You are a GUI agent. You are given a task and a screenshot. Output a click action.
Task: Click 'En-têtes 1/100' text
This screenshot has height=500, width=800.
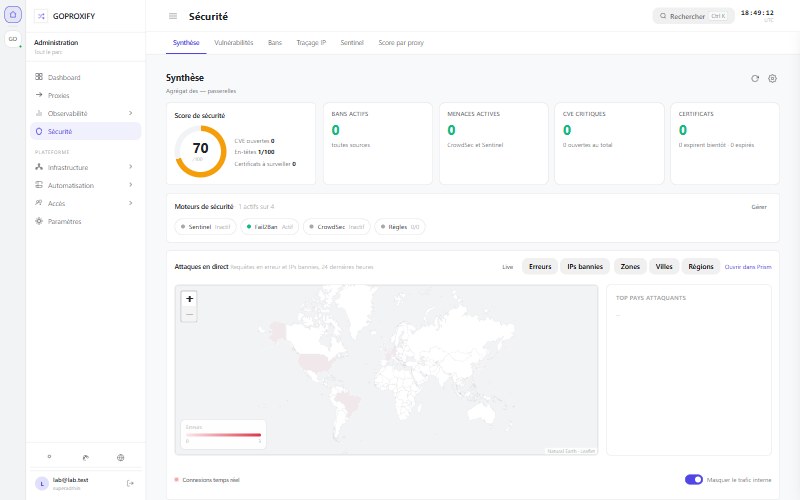coord(255,152)
